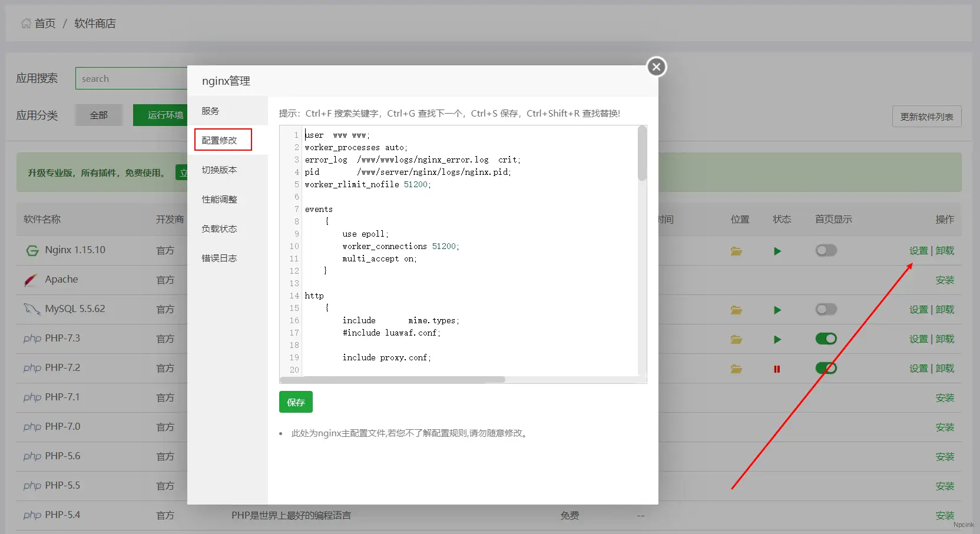Screen dimensions: 980x534
Task: Click the MySQL dolphin icon
Action: pyautogui.click(x=31, y=309)
